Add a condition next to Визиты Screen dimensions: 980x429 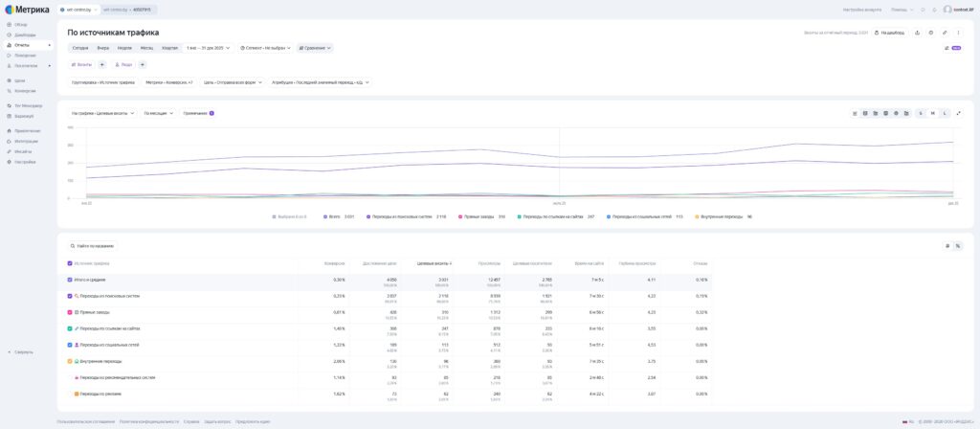(x=101, y=64)
